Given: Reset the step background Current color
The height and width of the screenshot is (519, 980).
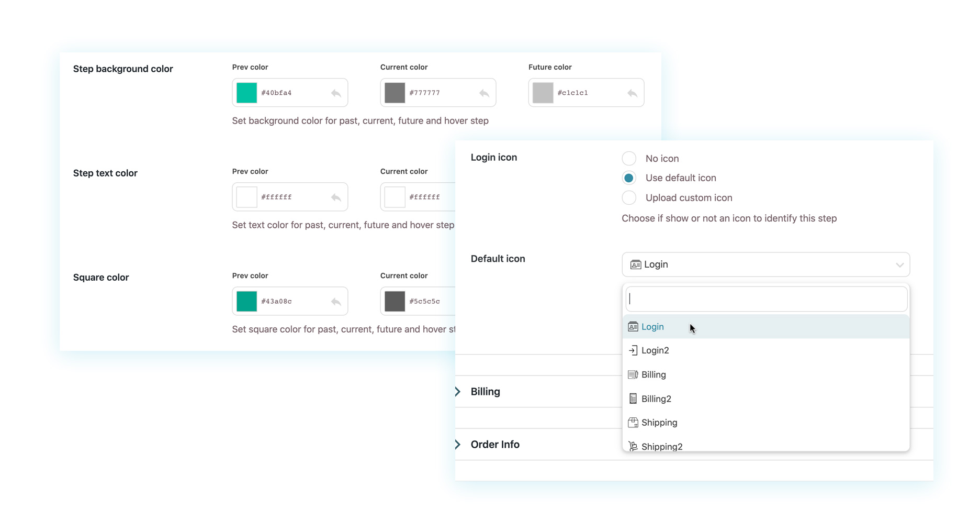Looking at the screenshot, I should (x=484, y=93).
